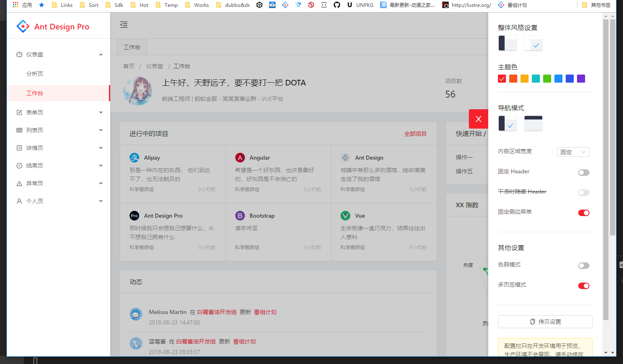Enable the 色弱模式 switch

pos(584,266)
